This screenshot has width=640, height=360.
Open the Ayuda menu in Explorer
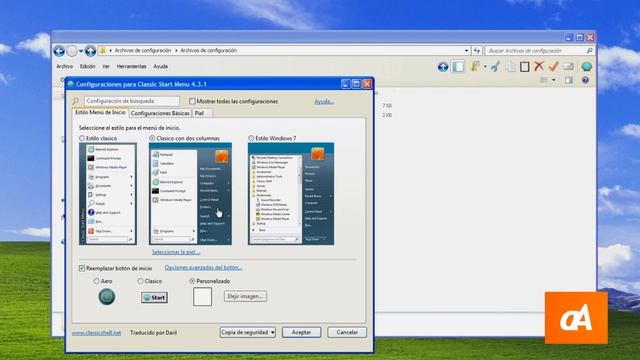click(x=160, y=66)
